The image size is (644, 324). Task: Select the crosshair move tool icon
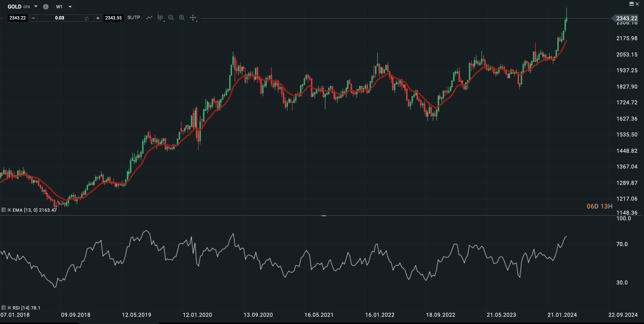[193, 18]
